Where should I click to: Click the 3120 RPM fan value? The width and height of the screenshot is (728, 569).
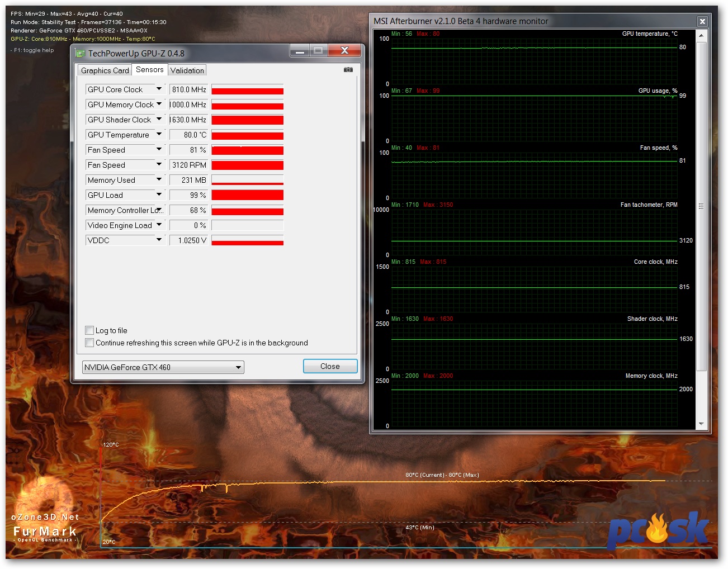[189, 165]
